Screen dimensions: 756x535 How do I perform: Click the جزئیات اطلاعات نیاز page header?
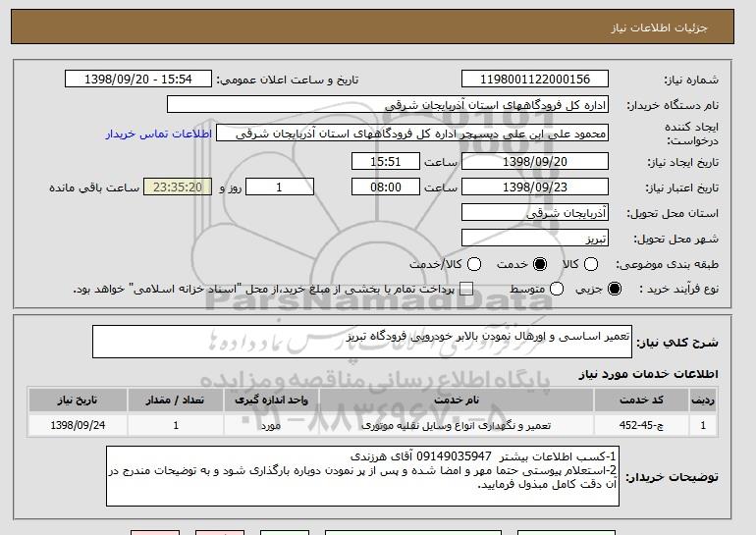(x=659, y=27)
